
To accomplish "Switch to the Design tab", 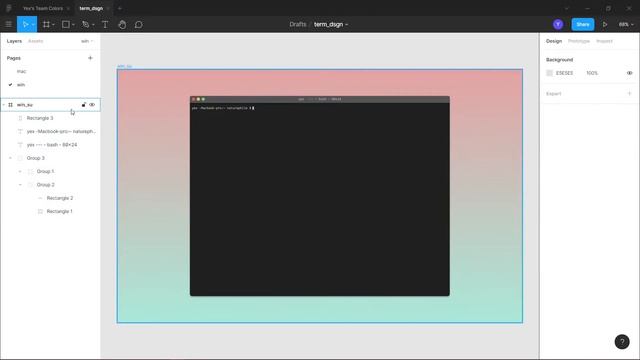I will coord(554,41).
